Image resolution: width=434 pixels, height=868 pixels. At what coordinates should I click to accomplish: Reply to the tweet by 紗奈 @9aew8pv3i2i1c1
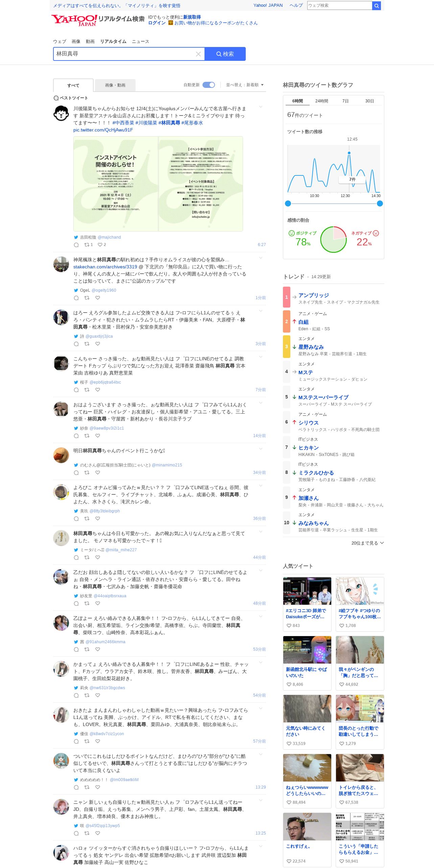[76, 436]
